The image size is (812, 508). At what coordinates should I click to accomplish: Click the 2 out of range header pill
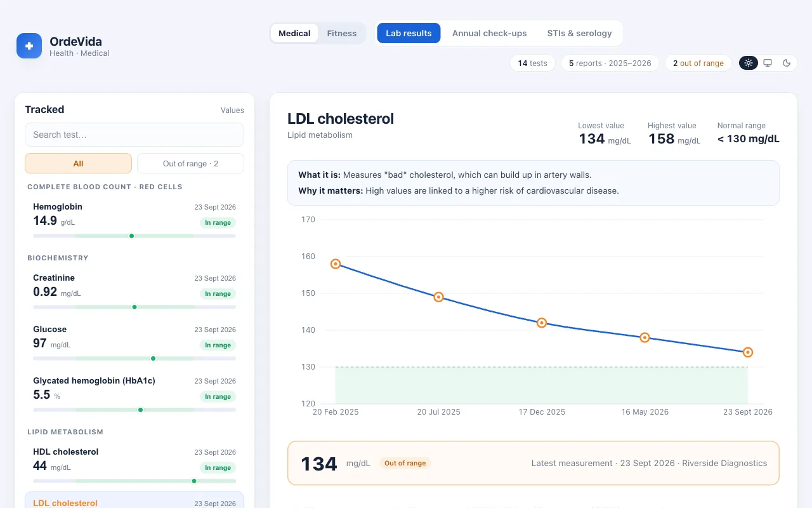pos(698,63)
